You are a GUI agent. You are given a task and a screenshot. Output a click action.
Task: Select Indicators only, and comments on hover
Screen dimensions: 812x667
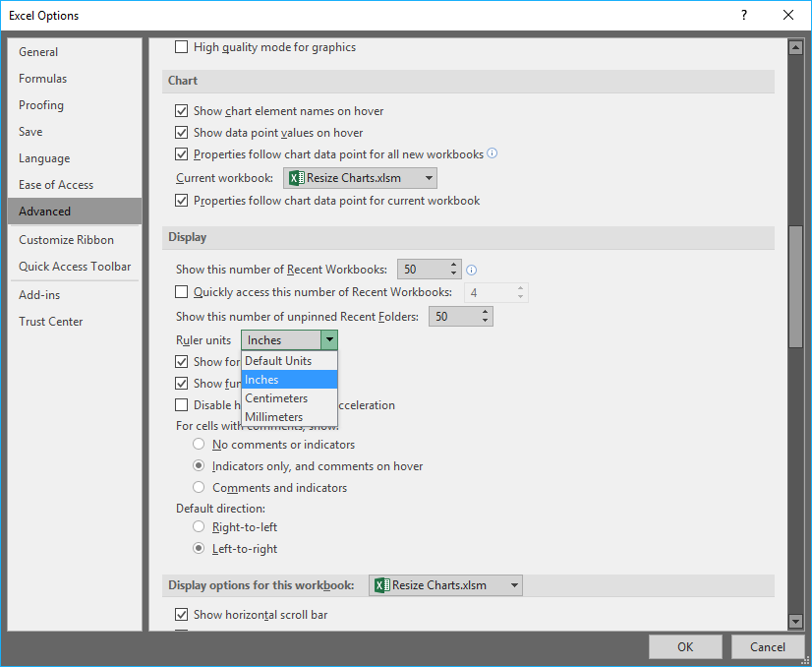(x=199, y=466)
